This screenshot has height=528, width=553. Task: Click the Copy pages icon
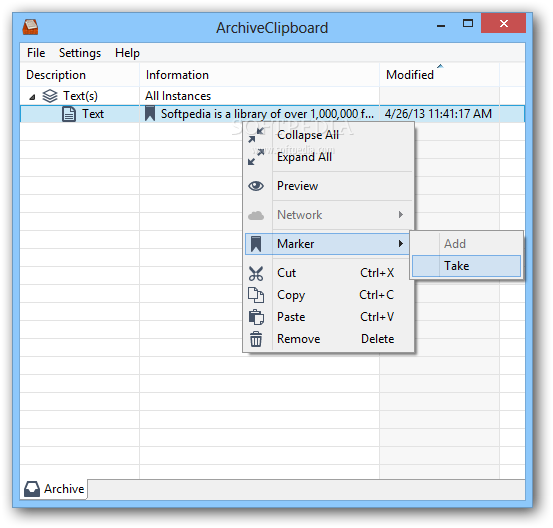(x=256, y=295)
